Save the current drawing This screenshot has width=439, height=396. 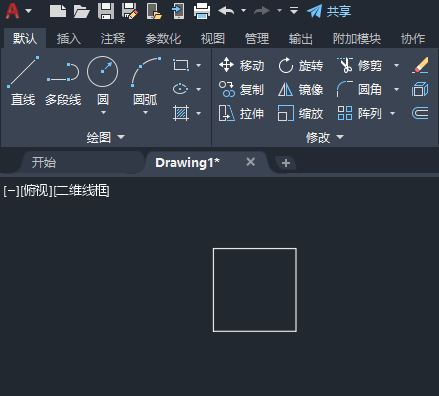click(x=106, y=11)
